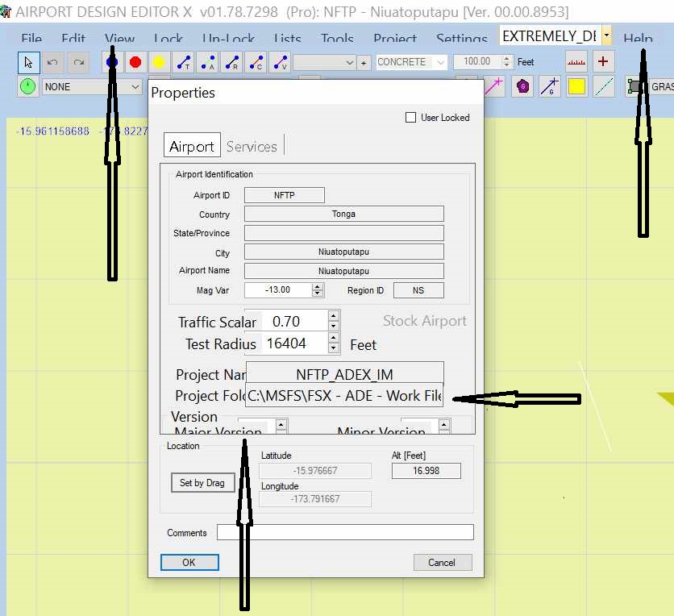Viewport: 674px width, 616px height.
Task: Click the empty State/Province field
Action: tap(344, 233)
